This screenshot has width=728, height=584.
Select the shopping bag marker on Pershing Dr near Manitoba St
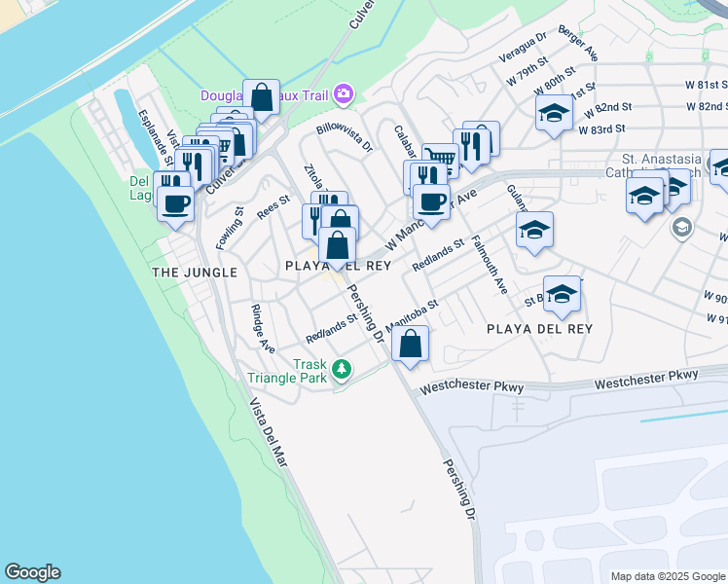click(410, 344)
